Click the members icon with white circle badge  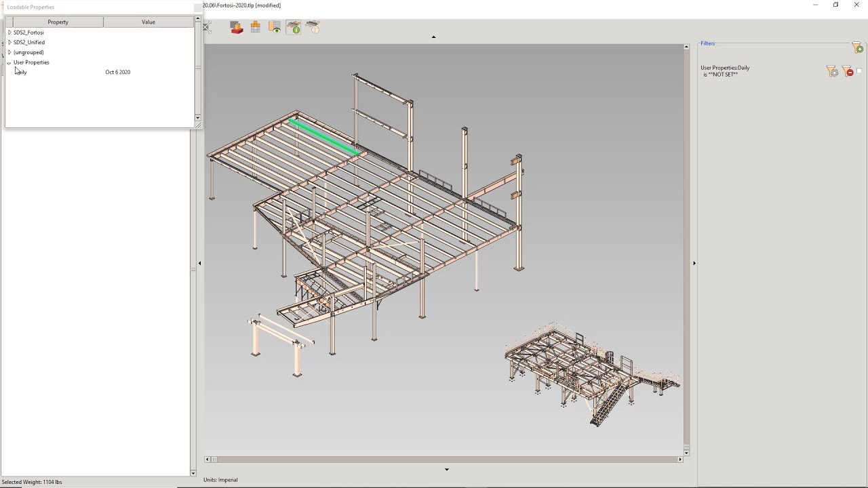pyautogui.click(x=313, y=27)
